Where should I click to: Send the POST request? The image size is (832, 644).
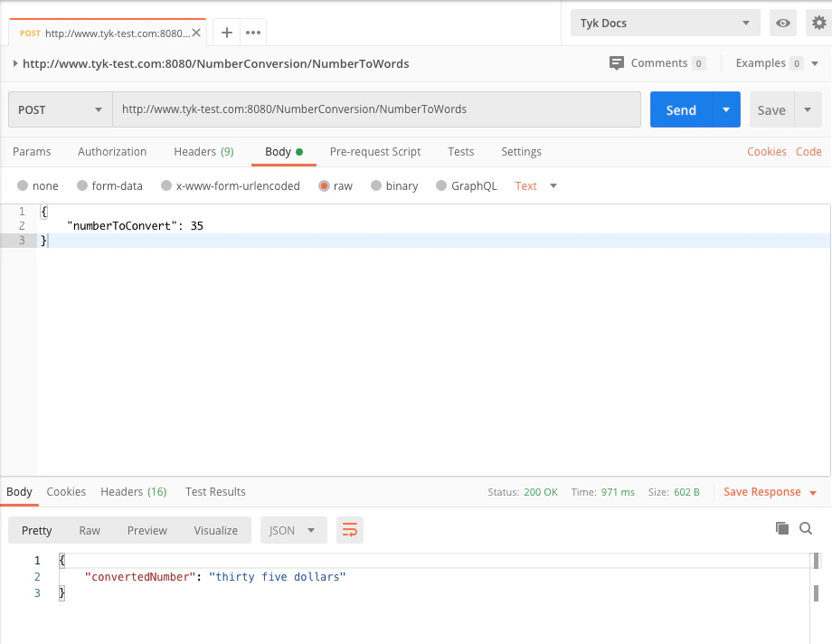(x=681, y=109)
